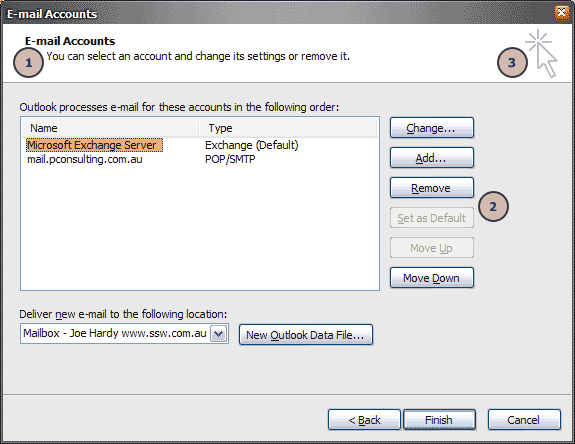Click the wizard cursor icon at top right

coord(542,54)
